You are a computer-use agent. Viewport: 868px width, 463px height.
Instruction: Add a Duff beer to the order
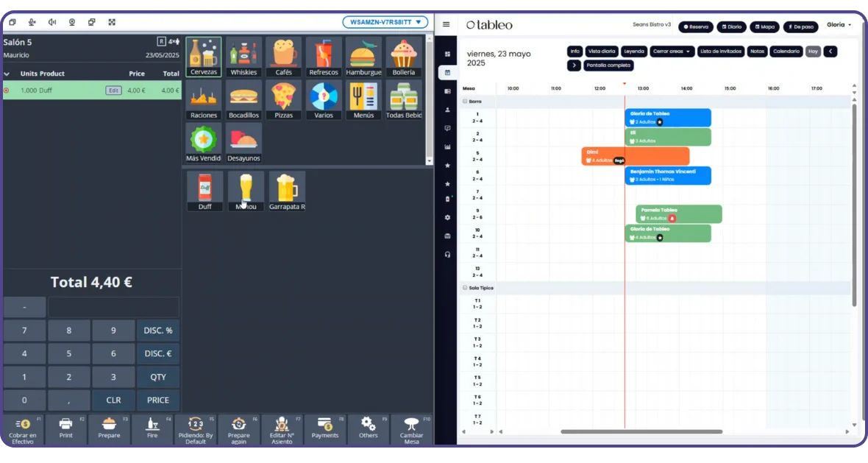(204, 191)
